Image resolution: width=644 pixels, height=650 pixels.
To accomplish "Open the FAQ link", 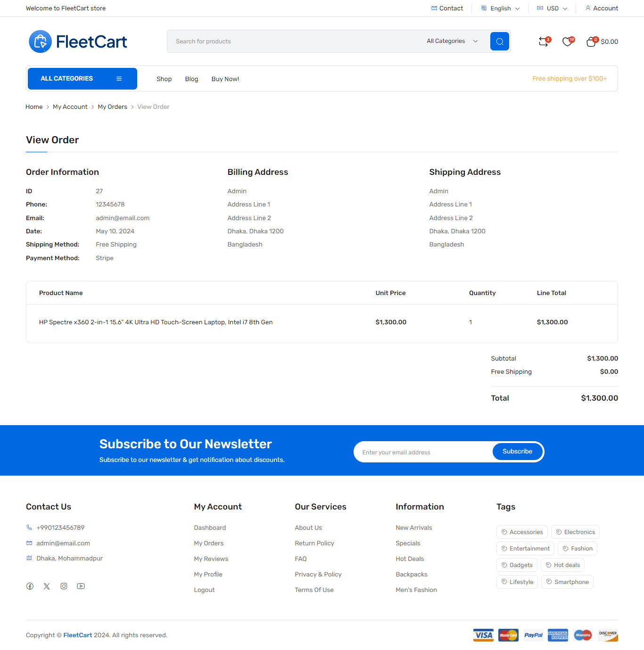I will click(x=301, y=559).
